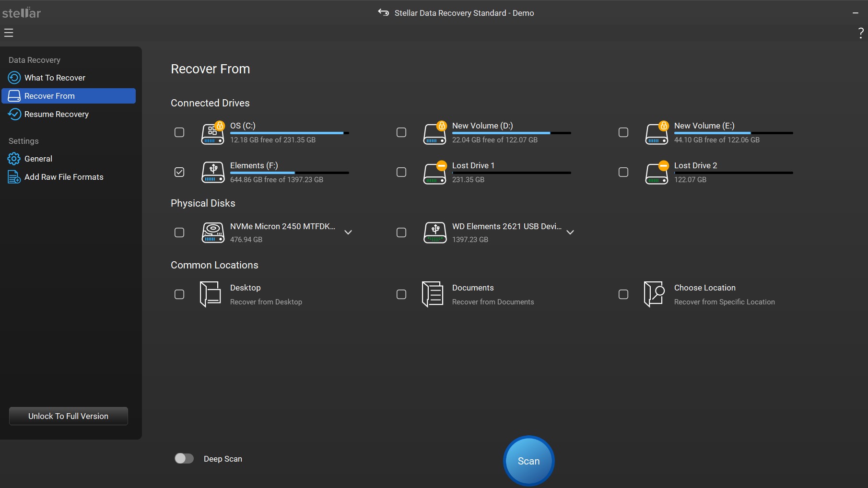Image resolution: width=868 pixels, height=488 pixels.
Task: Click the Add Raw File Formats icon
Action: pos(13,176)
